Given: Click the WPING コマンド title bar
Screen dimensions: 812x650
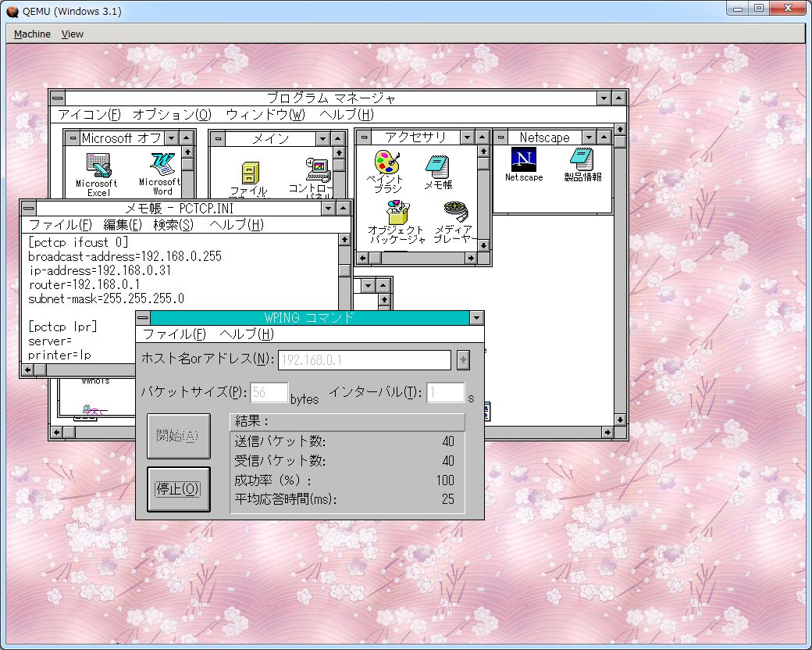Looking at the screenshot, I should point(310,318).
